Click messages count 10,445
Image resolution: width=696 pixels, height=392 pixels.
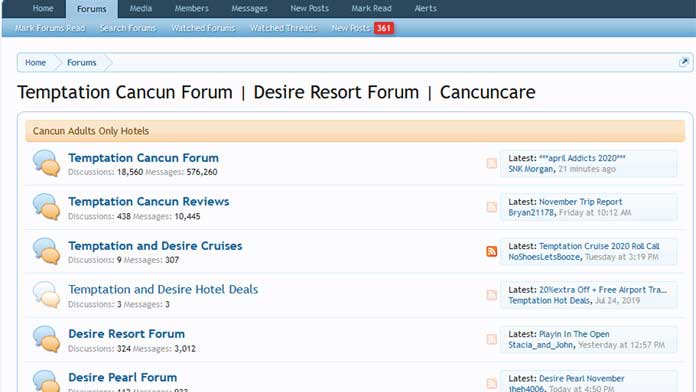(x=187, y=217)
